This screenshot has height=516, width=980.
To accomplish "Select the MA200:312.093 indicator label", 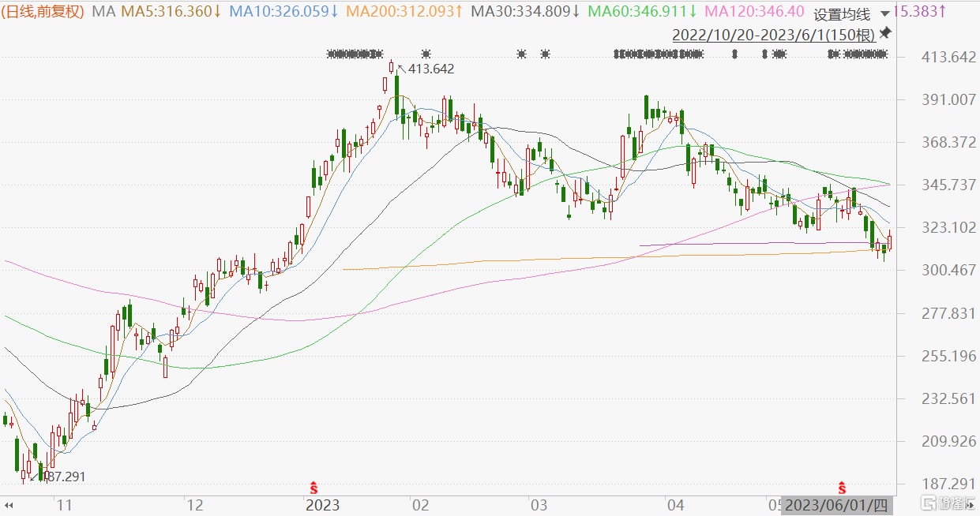I will [x=404, y=12].
